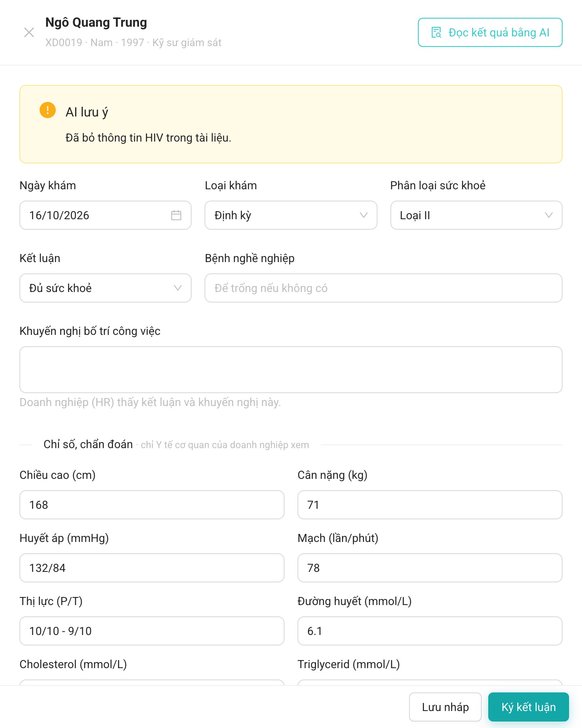Image resolution: width=582 pixels, height=728 pixels.
Task: Click the AI lưu ý heading
Action: pyautogui.click(x=87, y=112)
